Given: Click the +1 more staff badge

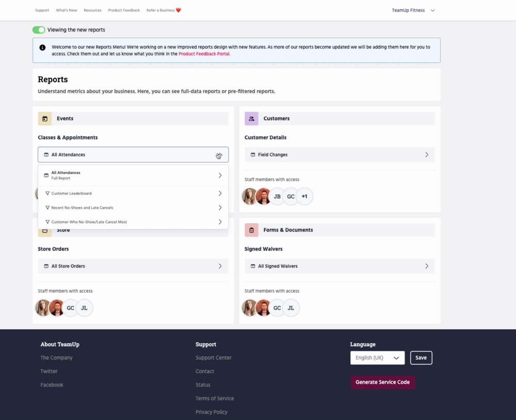Looking at the screenshot, I should [x=304, y=197].
